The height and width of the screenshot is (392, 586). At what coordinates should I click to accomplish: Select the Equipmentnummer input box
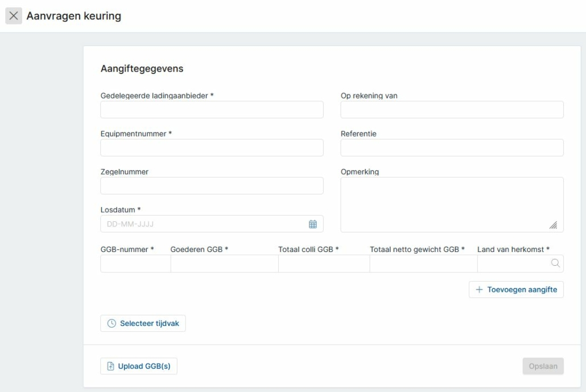[212, 147]
